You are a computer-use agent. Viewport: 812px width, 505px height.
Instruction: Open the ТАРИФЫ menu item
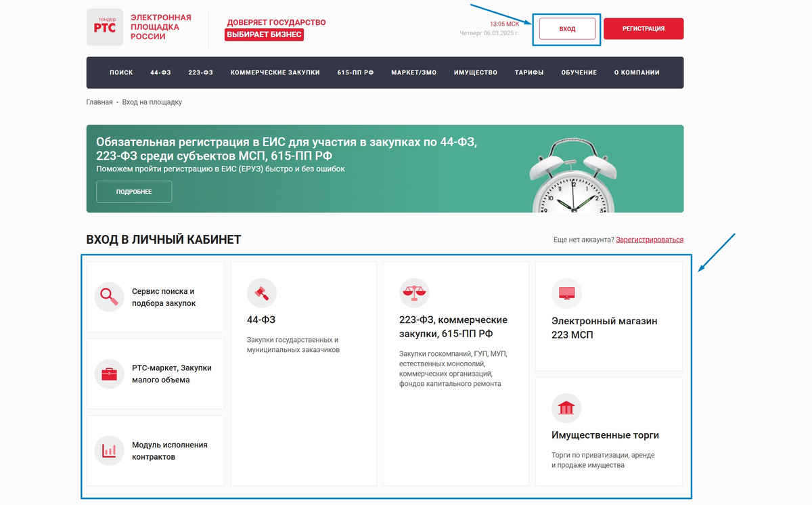click(529, 72)
